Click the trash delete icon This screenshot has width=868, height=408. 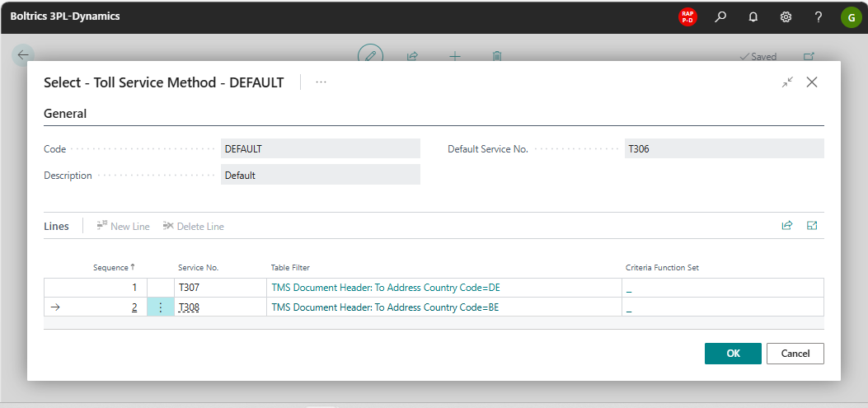tap(497, 56)
